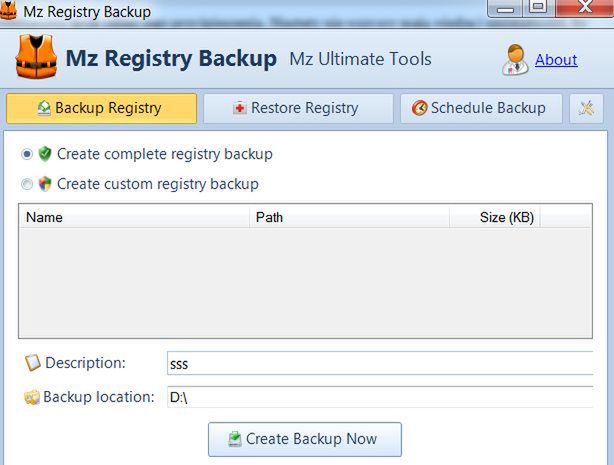Click the green shield icon for complete backup

click(x=45, y=154)
